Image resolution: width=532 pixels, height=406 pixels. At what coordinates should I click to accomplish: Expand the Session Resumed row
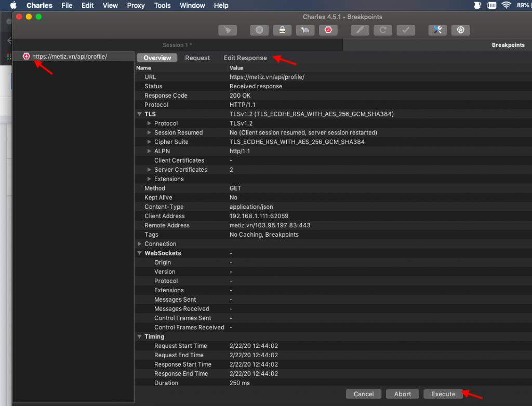click(149, 132)
